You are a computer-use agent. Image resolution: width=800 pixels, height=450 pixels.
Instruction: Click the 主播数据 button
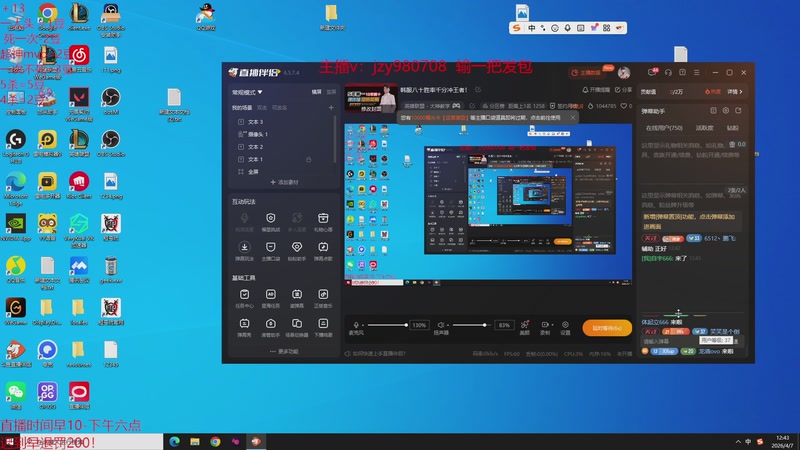(590, 72)
